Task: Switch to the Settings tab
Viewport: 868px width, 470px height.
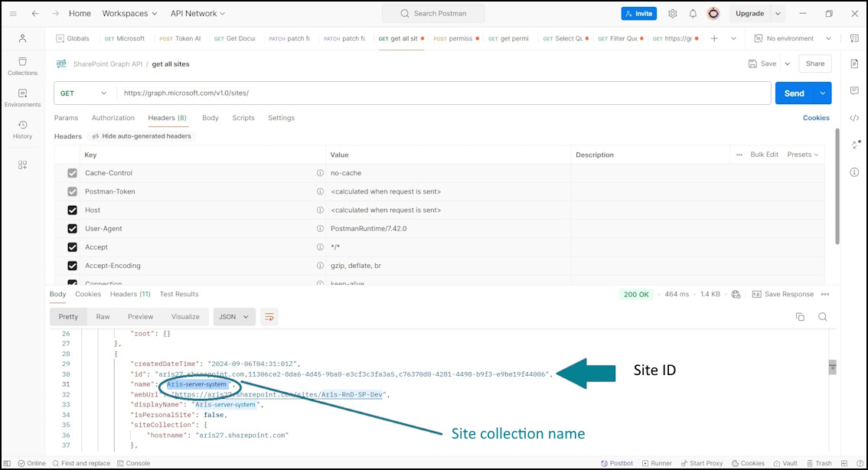Action: pyautogui.click(x=281, y=118)
